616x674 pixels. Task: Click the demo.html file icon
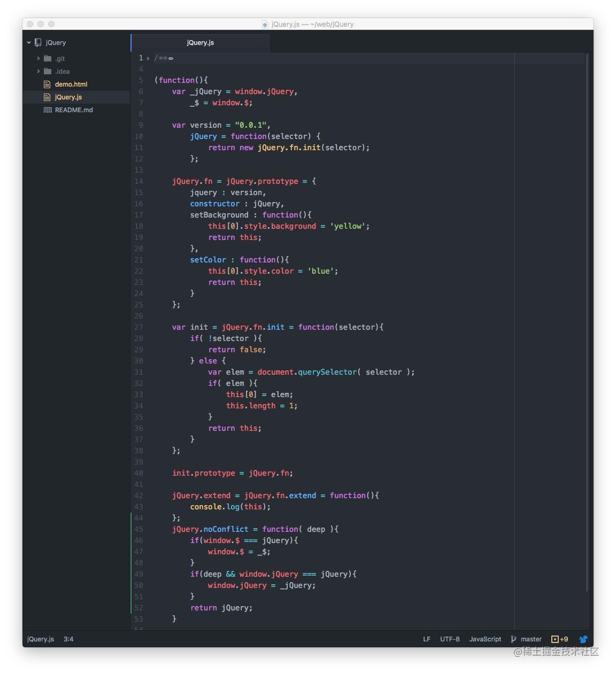click(x=47, y=84)
